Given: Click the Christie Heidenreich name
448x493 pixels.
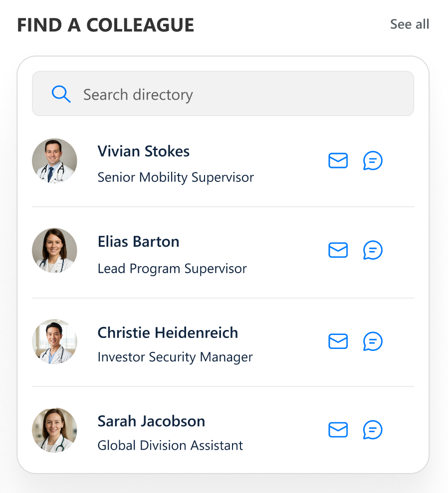Looking at the screenshot, I should tap(168, 332).
